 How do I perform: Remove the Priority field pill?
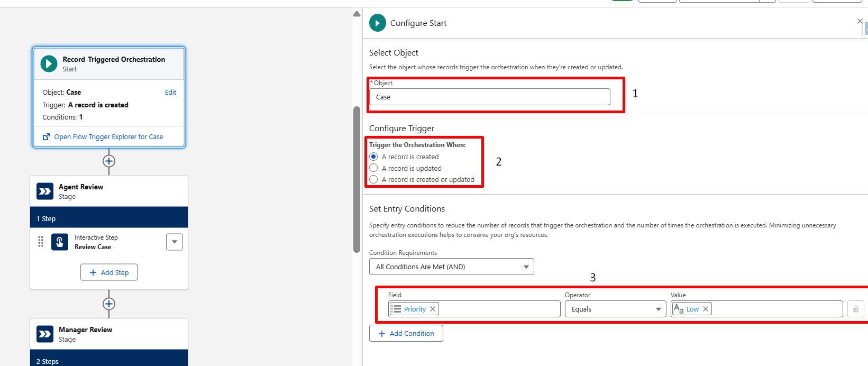[433, 309]
